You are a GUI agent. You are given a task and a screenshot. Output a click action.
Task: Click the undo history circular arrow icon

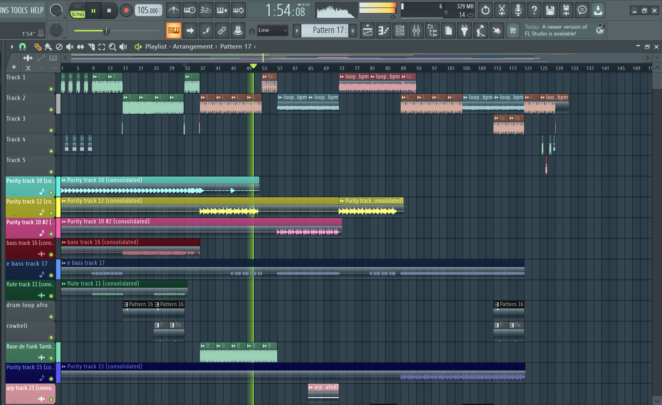click(x=485, y=10)
